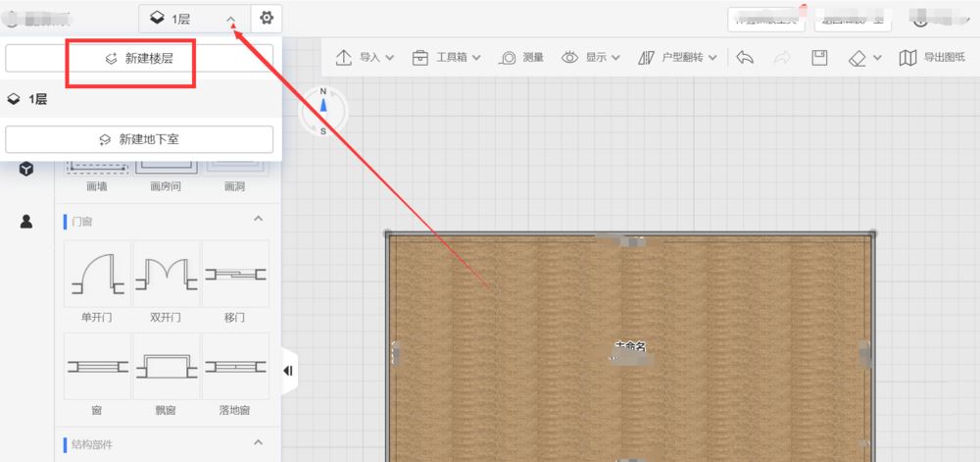The height and width of the screenshot is (462, 980).
Task: Select the 飘窗 bay window component
Action: (x=167, y=373)
